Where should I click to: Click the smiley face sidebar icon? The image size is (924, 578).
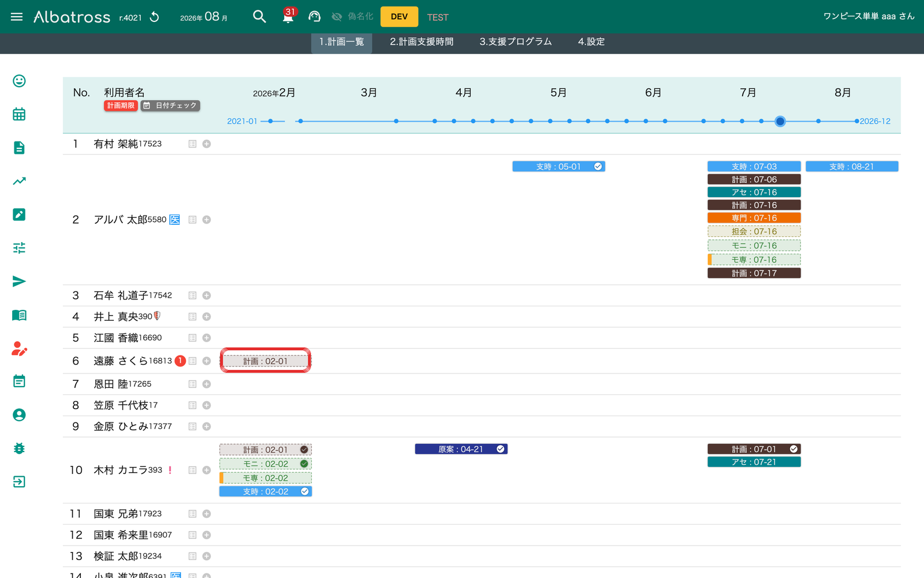pos(19,81)
